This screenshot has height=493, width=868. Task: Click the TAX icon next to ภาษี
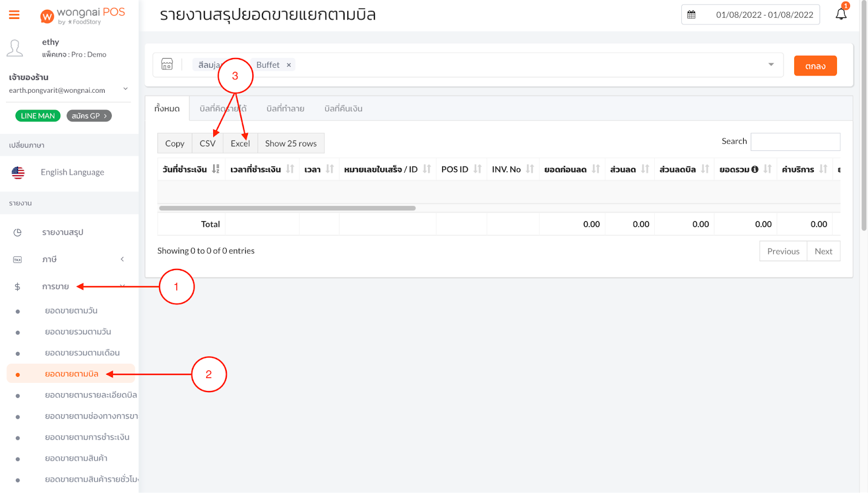click(17, 259)
